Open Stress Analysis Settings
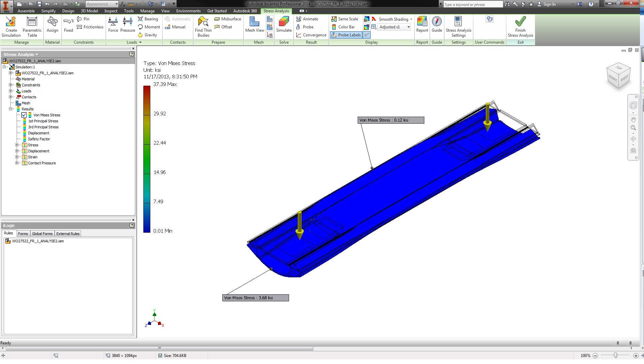The image size is (644, 364). 458,22
